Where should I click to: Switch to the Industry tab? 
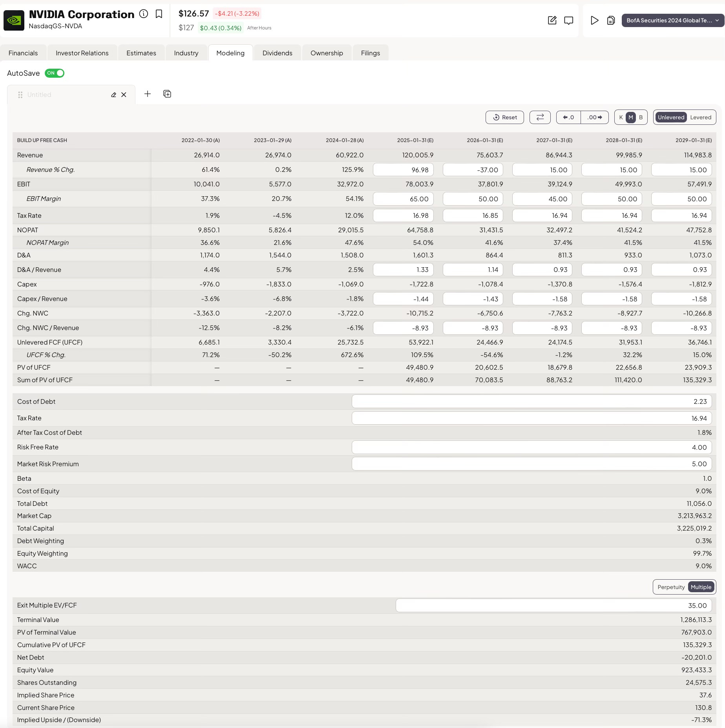click(x=186, y=53)
